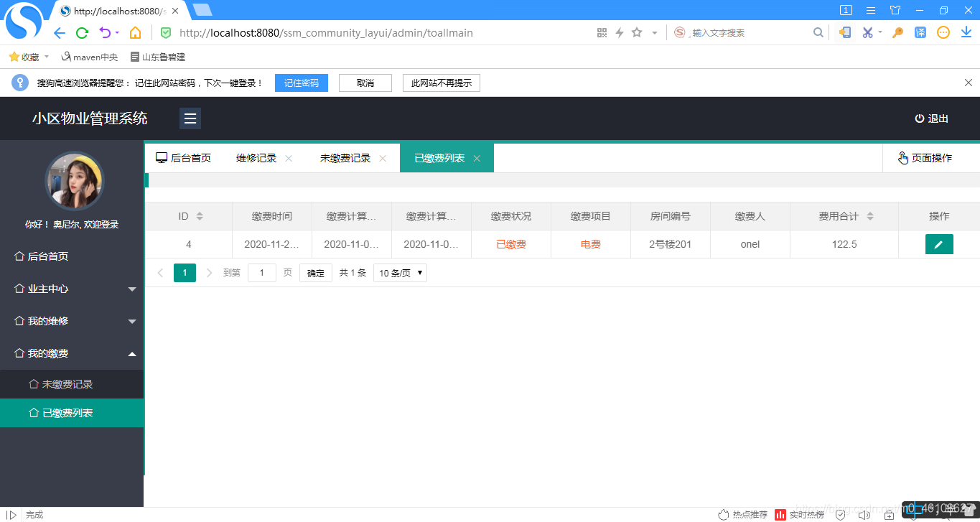
Task: Click the browser back arrow
Action: pos(60,33)
